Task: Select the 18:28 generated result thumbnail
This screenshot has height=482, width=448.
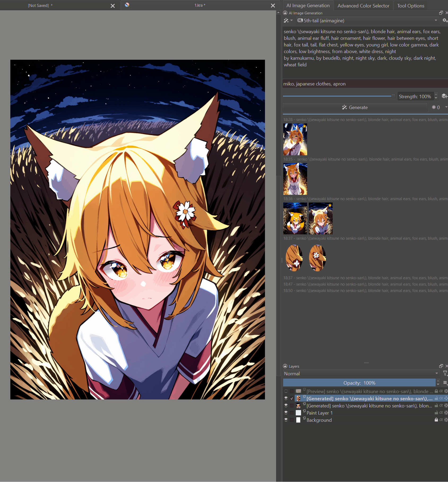Action: pyautogui.click(x=295, y=139)
